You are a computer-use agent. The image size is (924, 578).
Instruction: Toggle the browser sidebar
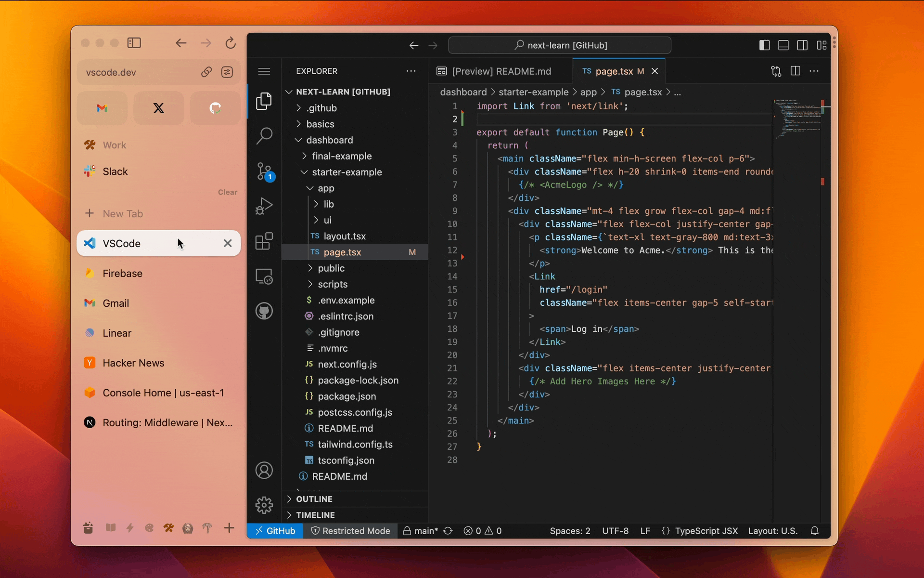coord(134,43)
